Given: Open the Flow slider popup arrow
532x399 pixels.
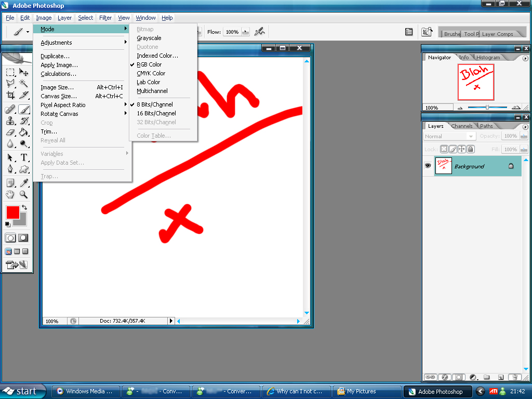Looking at the screenshot, I should pos(246,32).
